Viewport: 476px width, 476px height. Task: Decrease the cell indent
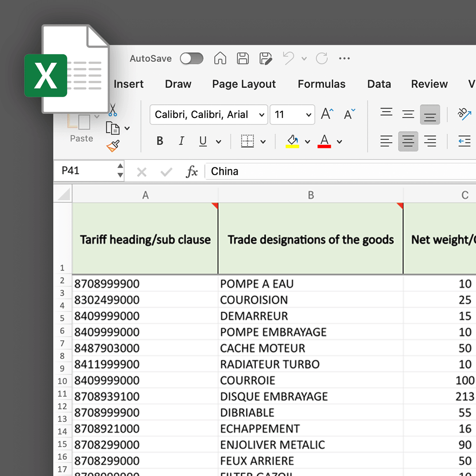click(x=465, y=141)
